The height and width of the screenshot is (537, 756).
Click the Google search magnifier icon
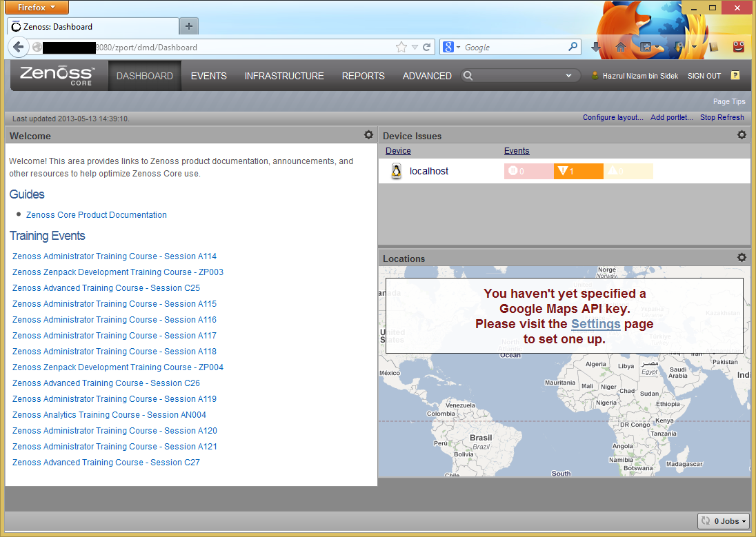click(573, 47)
